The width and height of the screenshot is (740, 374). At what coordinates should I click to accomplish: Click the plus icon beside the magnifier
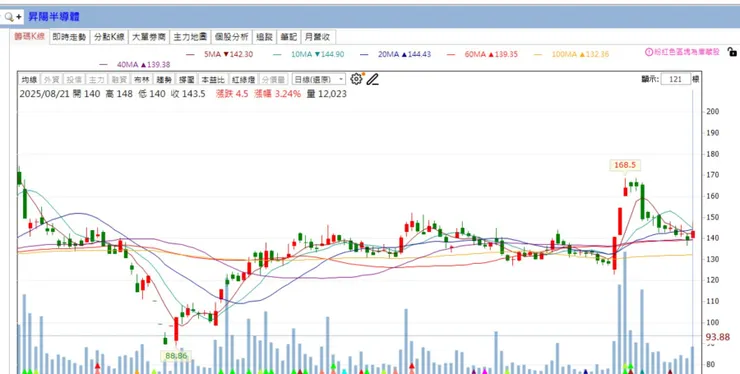18,17
